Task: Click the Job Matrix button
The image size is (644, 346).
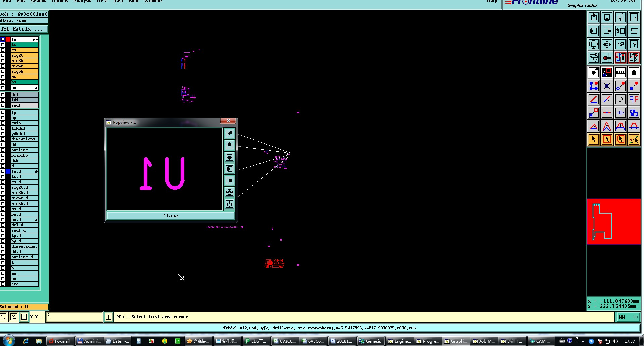Action: pyautogui.click(x=24, y=29)
